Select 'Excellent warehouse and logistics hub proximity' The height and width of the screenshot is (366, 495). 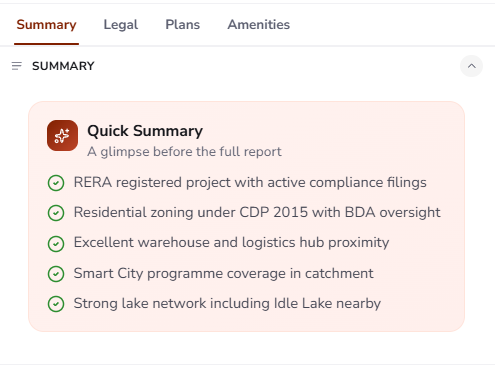231,243
